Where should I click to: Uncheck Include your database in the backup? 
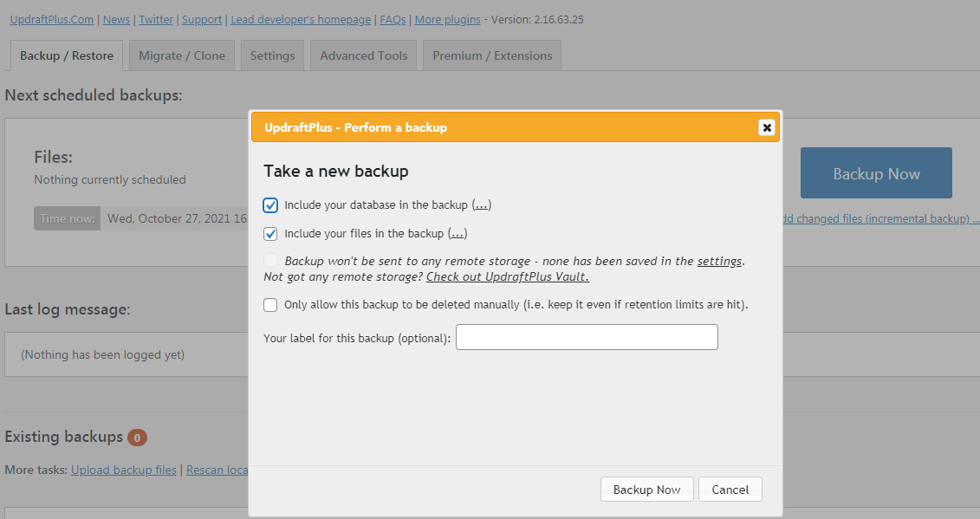[270, 205]
